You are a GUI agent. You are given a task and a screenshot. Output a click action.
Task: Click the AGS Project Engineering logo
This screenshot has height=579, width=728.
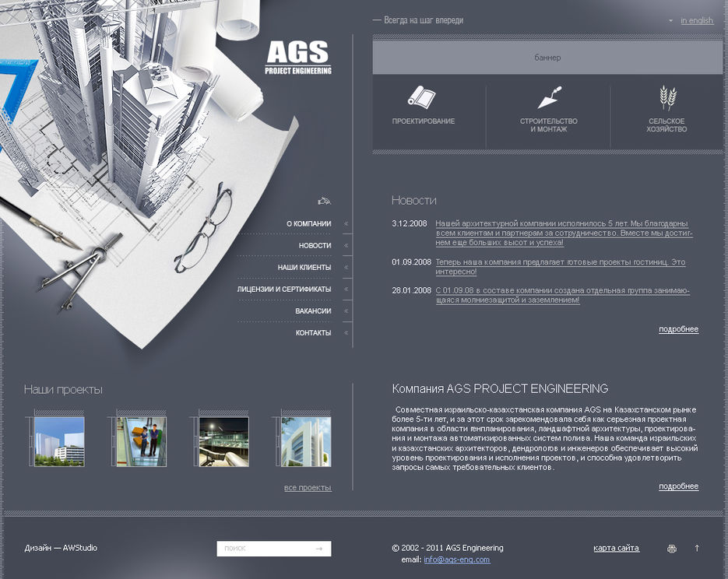[298, 58]
